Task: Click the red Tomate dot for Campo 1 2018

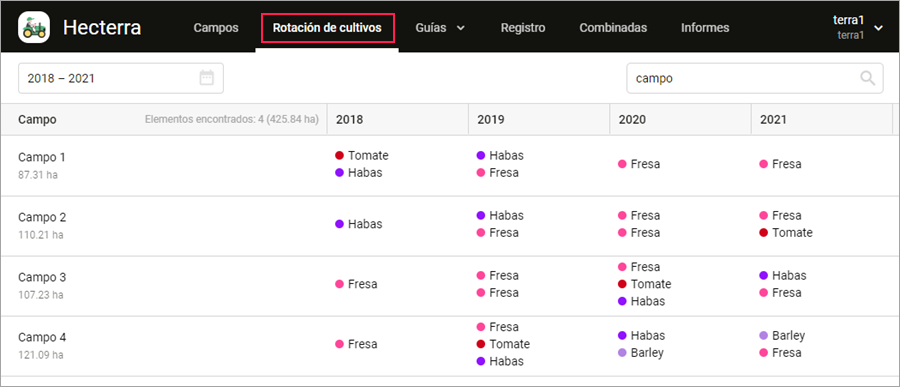Action: (339, 155)
